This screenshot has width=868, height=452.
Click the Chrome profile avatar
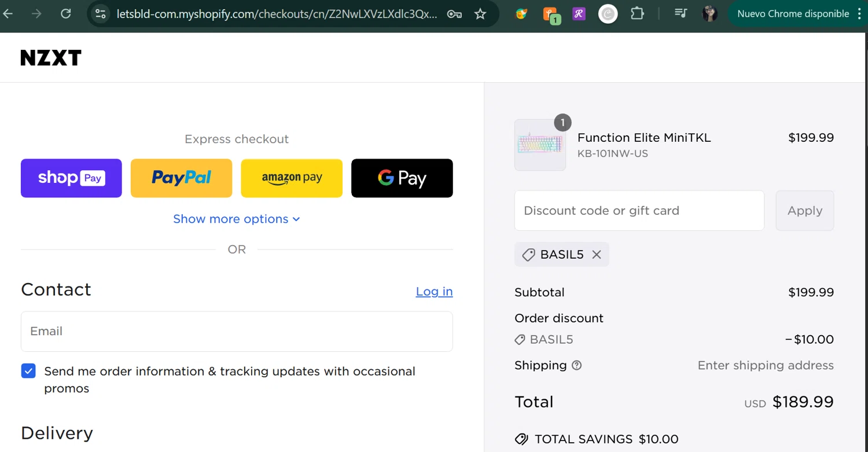[709, 13]
